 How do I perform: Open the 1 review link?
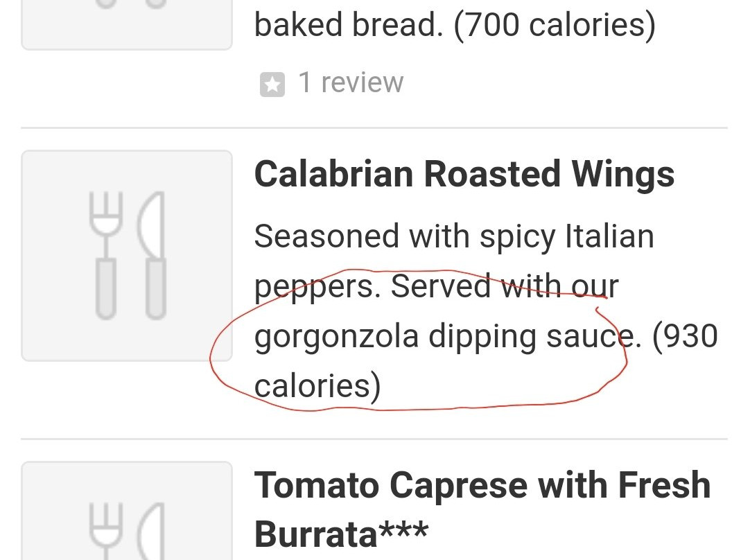[350, 82]
